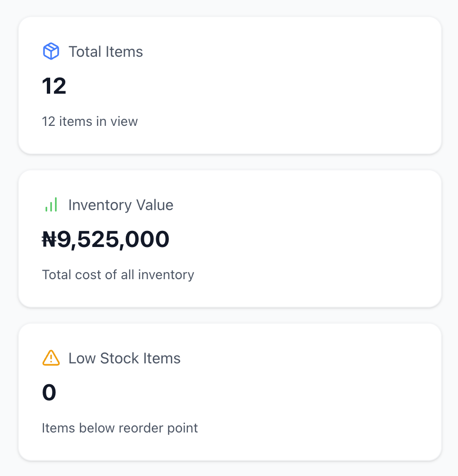Select the Inventory Value heading
Image resolution: width=458 pixels, height=476 pixels.
click(121, 205)
